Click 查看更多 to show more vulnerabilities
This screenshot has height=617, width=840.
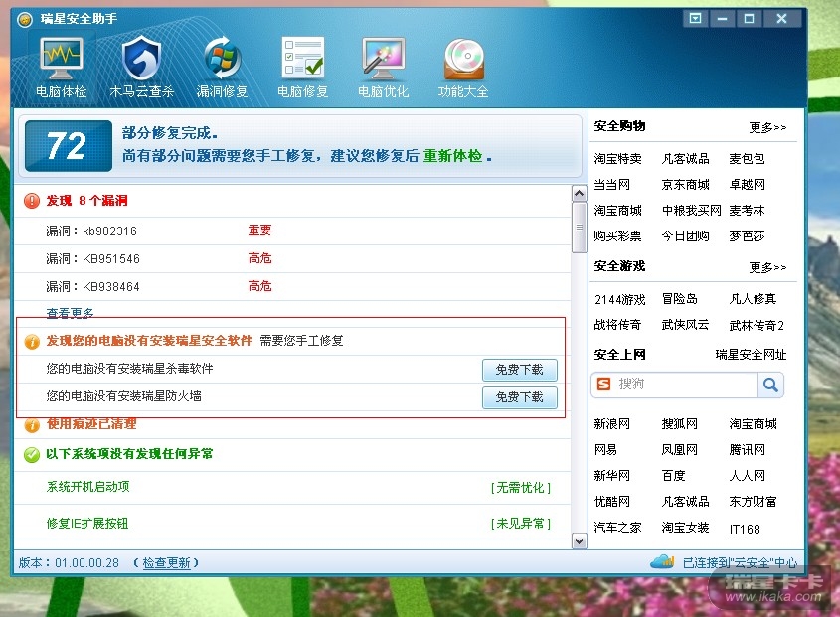click(71, 313)
